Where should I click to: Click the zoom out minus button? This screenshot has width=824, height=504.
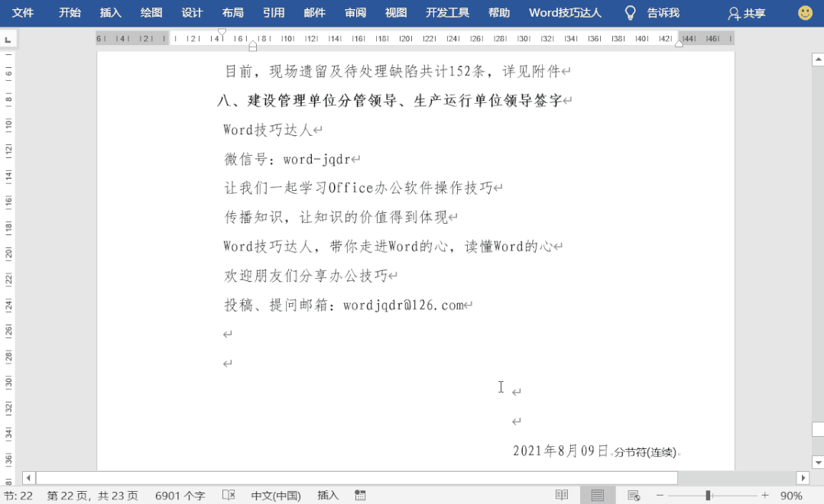[x=660, y=496]
